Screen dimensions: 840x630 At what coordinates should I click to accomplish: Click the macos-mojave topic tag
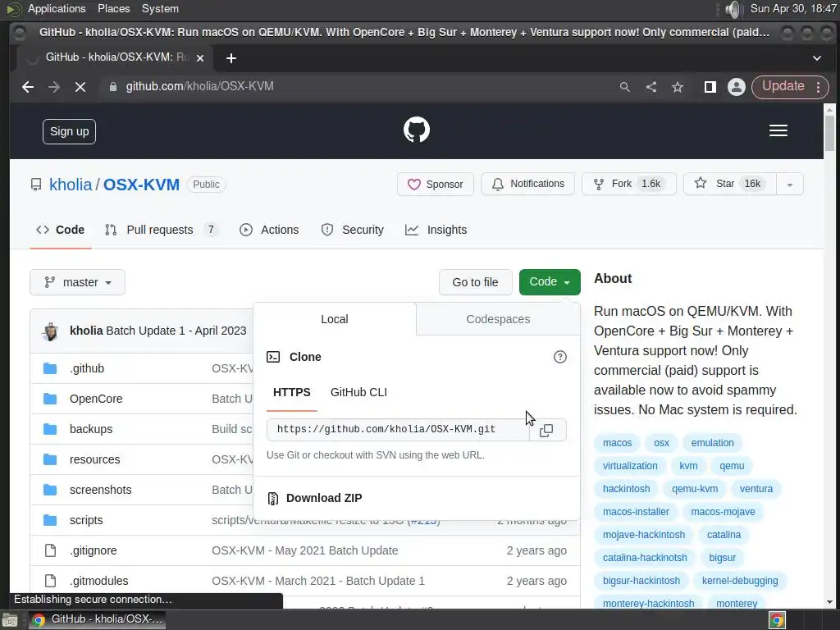click(723, 512)
